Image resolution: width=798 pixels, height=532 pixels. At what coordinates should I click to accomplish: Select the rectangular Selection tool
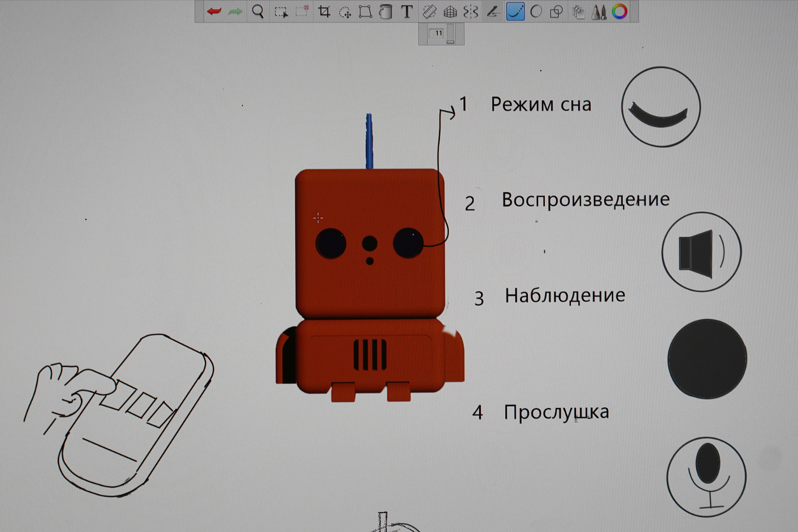pos(281,12)
